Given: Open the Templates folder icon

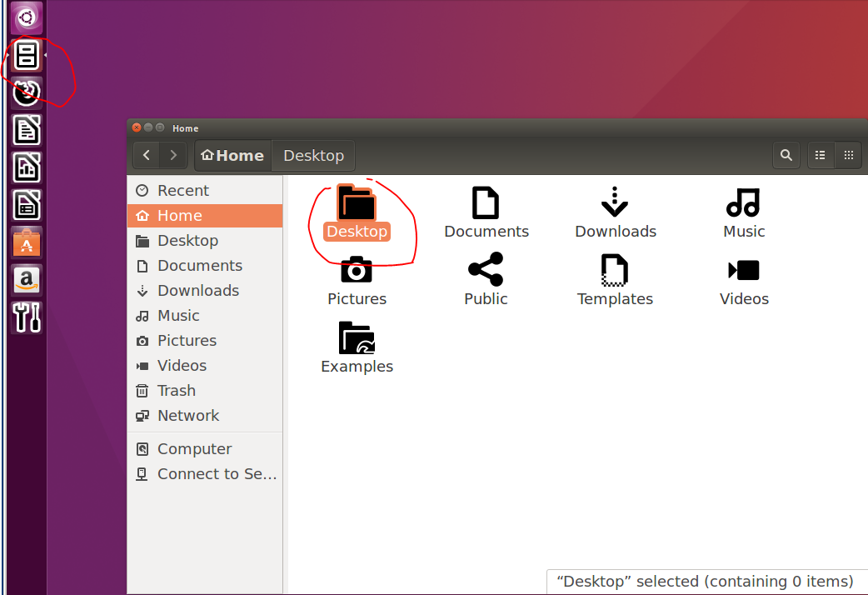Looking at the screenshot, I should (x=615, y=270).
